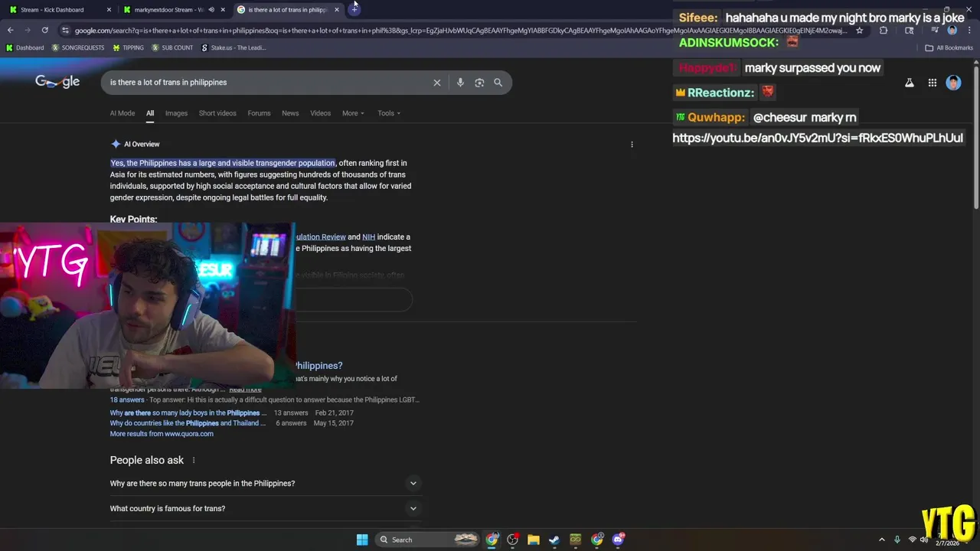Open Chrome profile avatar in toolbar
Image resolution: width=980 pixels, height=551 pixels.
(x=952, y=31)
